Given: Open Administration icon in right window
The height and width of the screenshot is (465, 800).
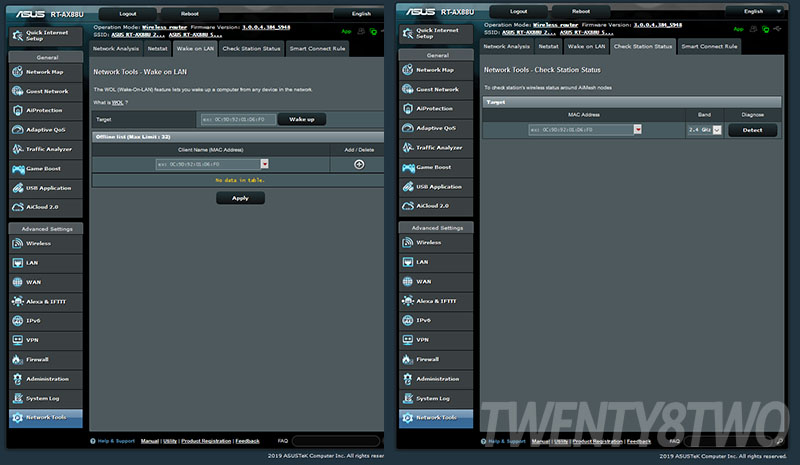Looking at the screenshot, I should tap(408, 379).
